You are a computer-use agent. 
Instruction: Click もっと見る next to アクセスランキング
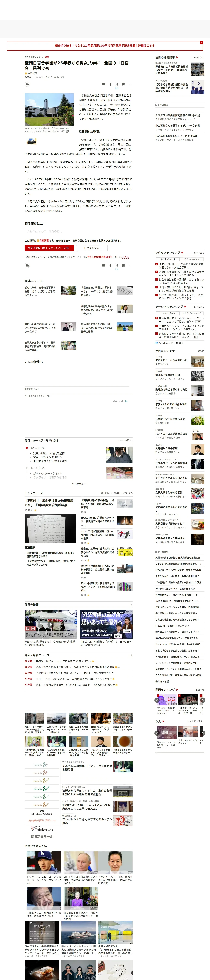199,253
